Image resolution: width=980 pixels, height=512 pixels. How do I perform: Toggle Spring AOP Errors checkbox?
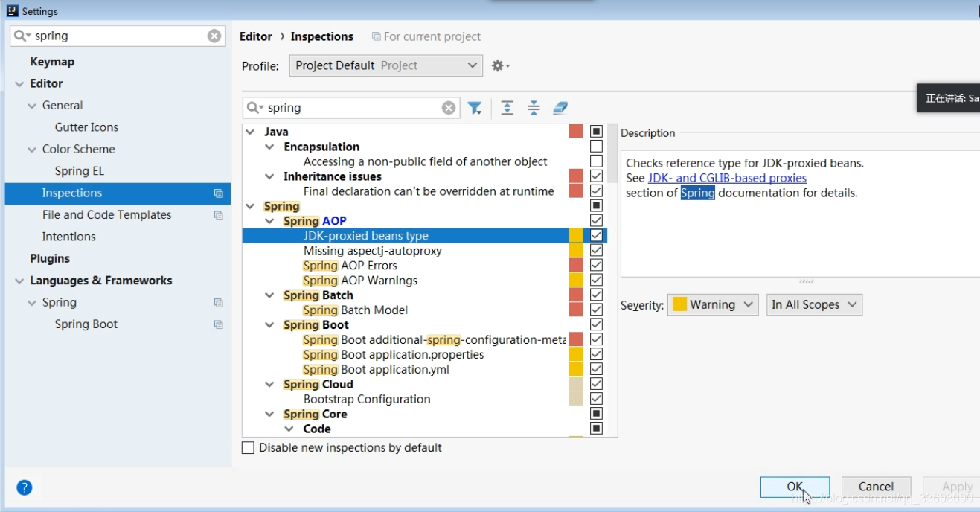[x=596, y=266]
